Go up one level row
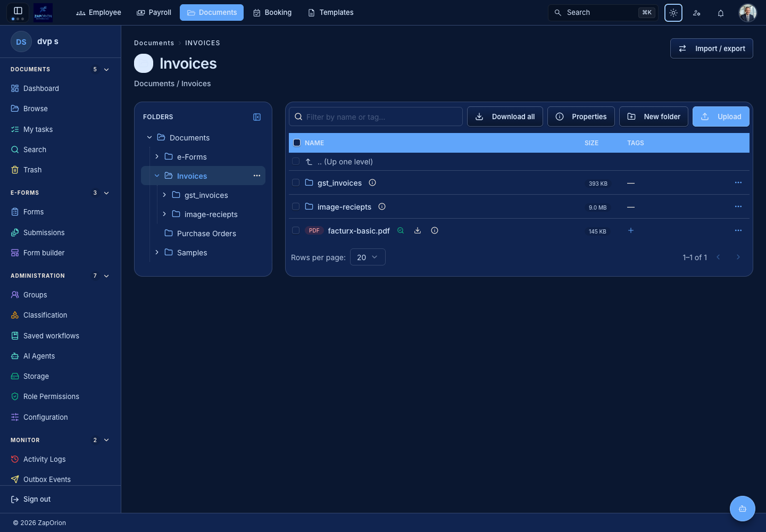The width and height of the screenshot is (766, 532). (x=519, y=161)
